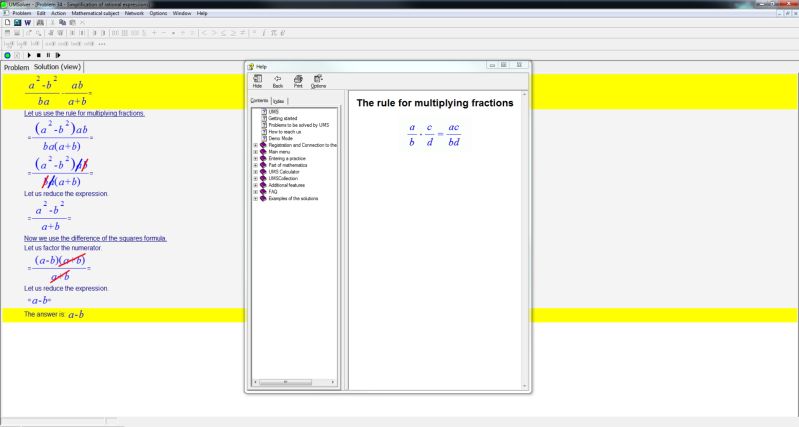
Task: Open 'difference of the squares formula' link
Action: point(95,238)
